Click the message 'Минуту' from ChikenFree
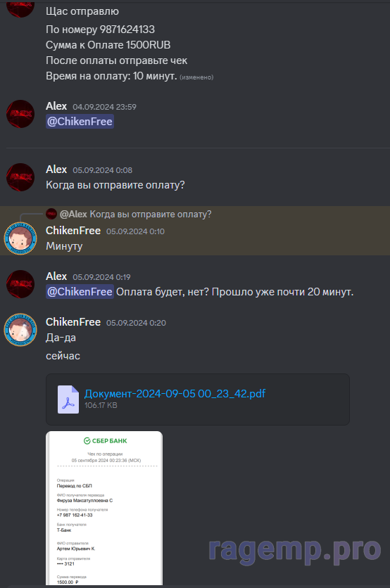 coord(64,246)
